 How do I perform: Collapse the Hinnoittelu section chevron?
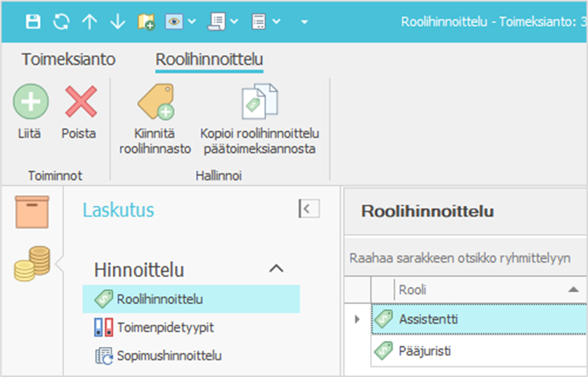pos(276,269)
